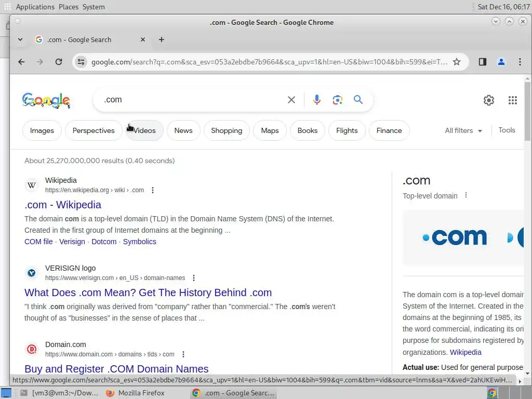Viewport: 532px width, 399px height.
Task: Click the Chrome icon in the bottom-right panel tray
Action: coord(492,393)
